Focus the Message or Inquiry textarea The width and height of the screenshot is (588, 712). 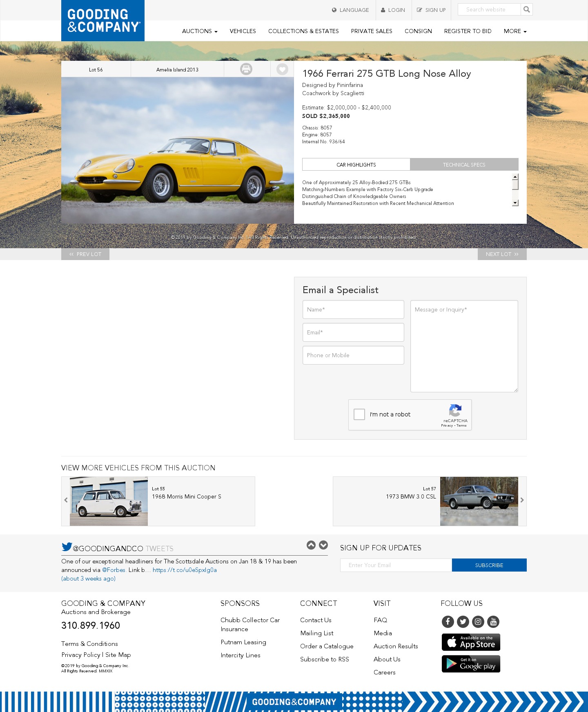coord(464,346)
